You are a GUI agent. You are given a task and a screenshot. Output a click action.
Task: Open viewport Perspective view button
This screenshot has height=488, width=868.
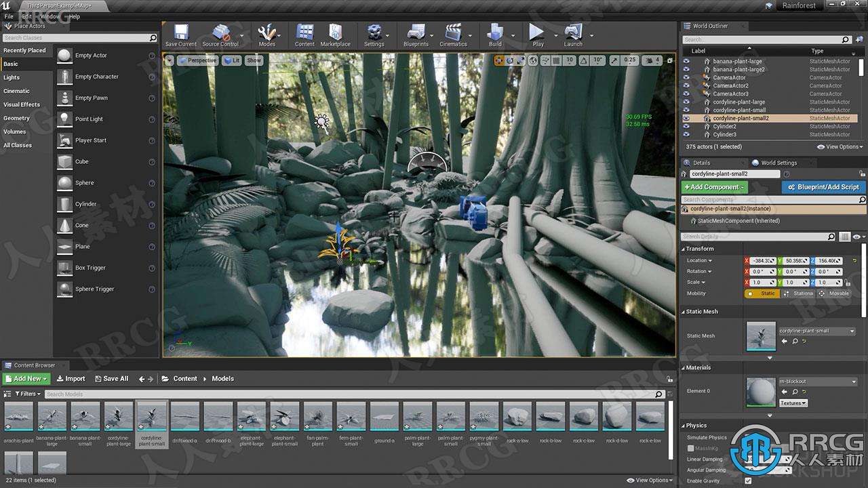tap(197, 60)
